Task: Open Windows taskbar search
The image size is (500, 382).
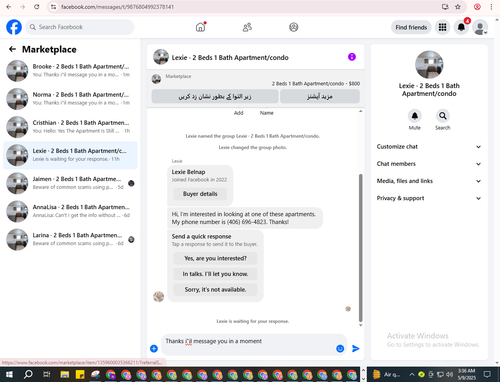Action: (x=28, y=374)
